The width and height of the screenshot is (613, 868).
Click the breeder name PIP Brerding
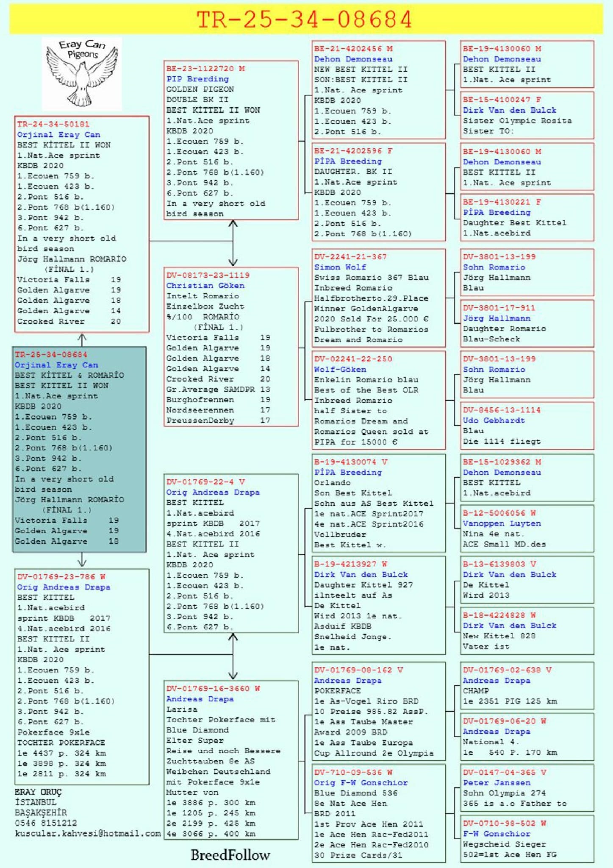tap(197, 79)
